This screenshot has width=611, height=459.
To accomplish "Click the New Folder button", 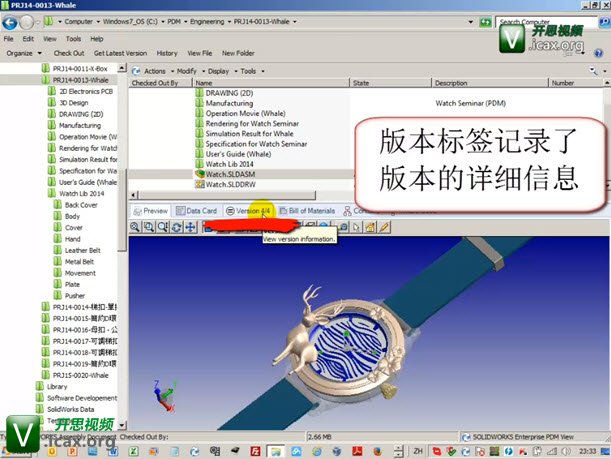I will 238,53.
